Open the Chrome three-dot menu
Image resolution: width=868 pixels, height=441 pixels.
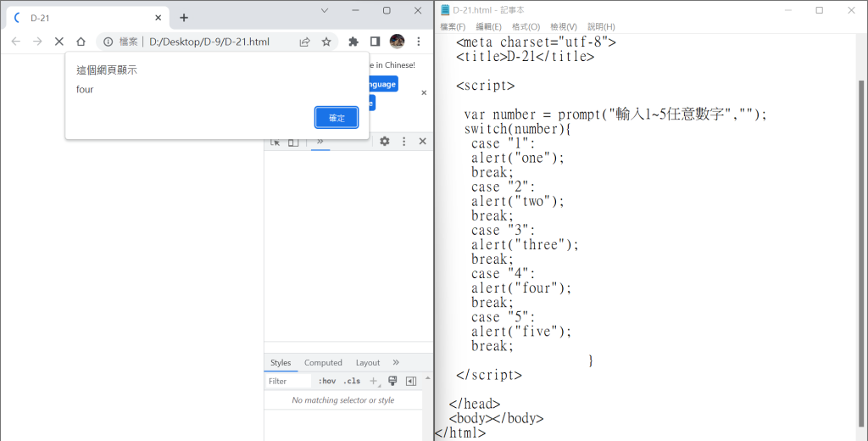point(419,42)
